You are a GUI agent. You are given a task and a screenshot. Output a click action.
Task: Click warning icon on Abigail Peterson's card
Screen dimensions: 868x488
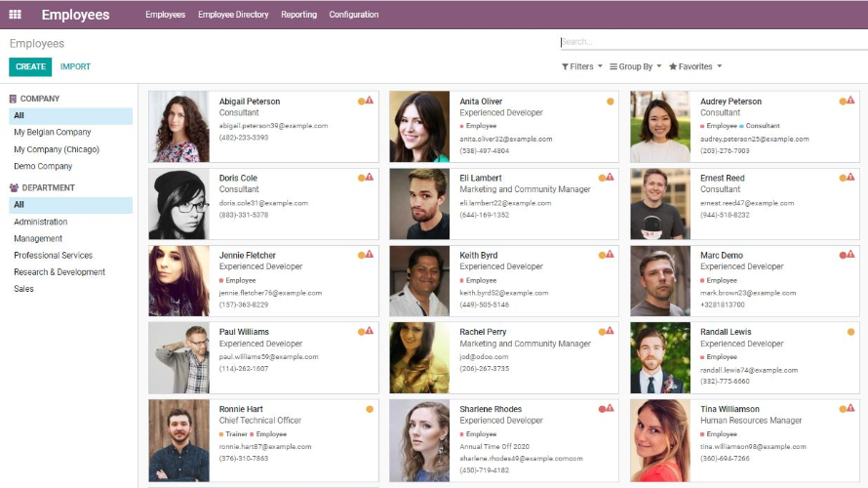click(x=370, y=101)
